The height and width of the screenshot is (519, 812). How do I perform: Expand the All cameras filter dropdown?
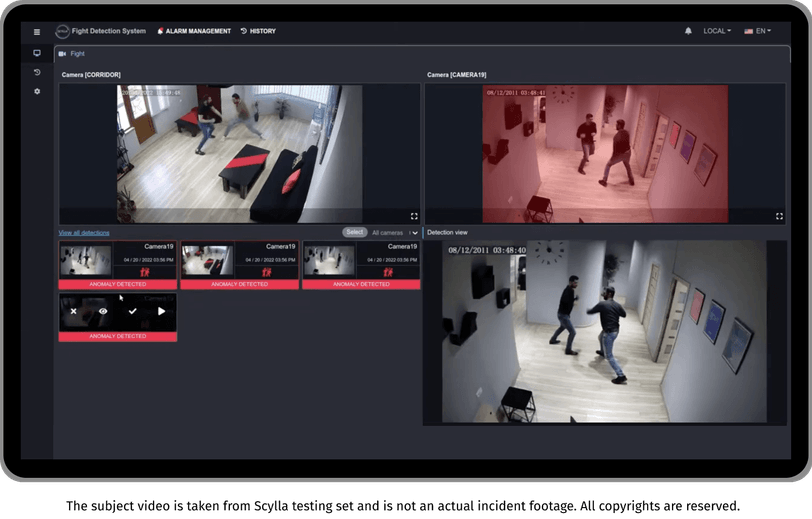click(395, 233)
